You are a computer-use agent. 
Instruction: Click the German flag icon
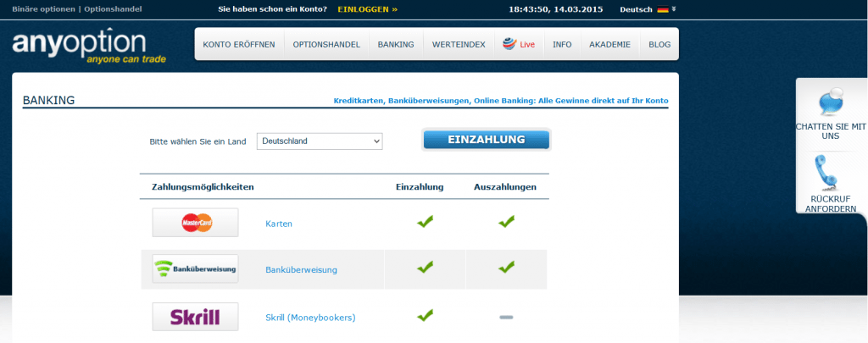663,9
